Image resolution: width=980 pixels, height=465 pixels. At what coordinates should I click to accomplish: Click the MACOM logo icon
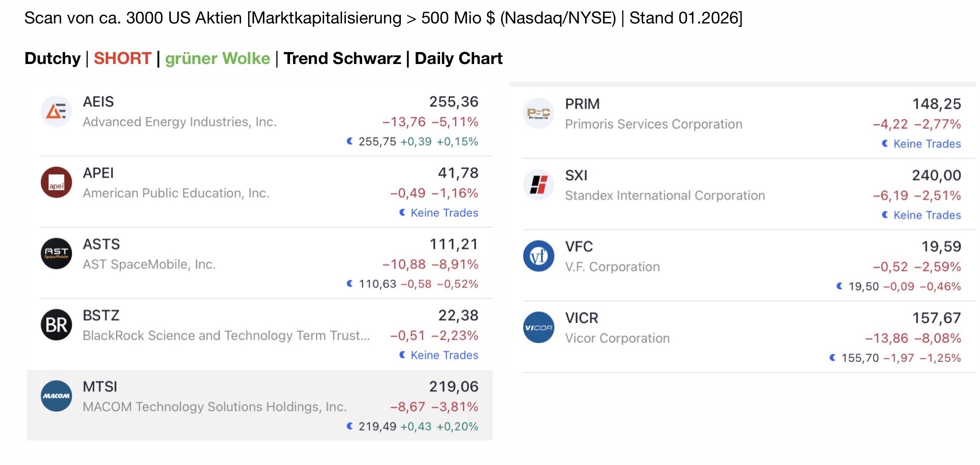[56, 396]
